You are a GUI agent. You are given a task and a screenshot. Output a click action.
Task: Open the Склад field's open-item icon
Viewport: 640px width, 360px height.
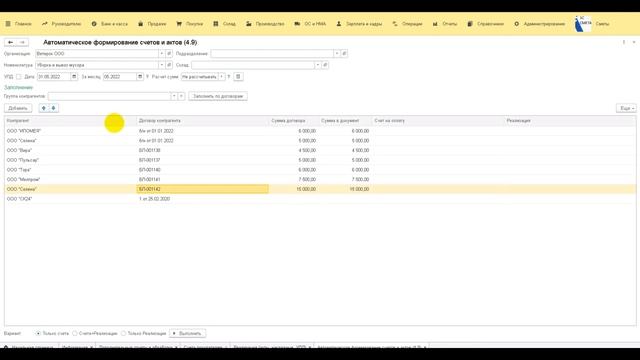[325, 65]
